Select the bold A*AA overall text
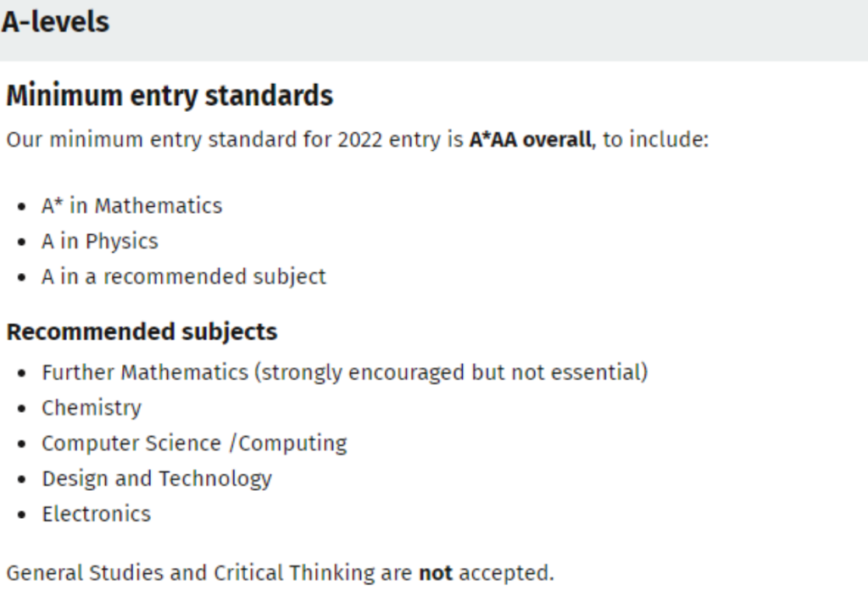The width and height of the screenshot is (868, 602). tap(531, 140)
